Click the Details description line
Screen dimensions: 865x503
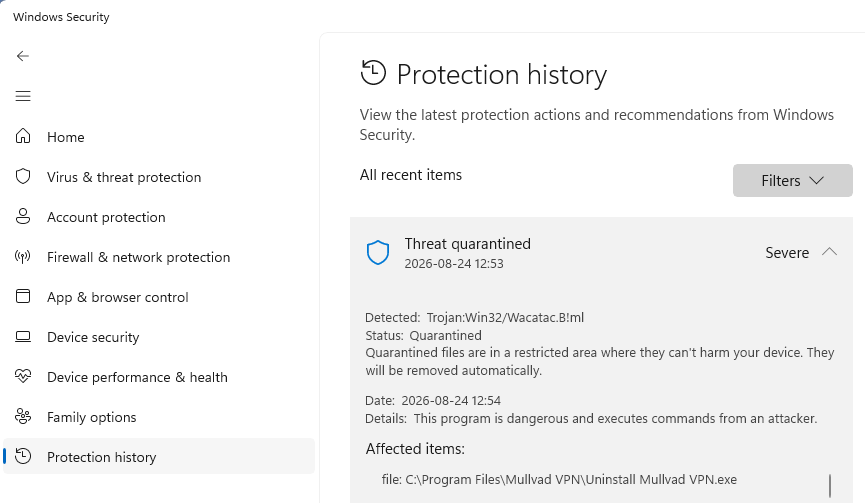click(591, 419)
